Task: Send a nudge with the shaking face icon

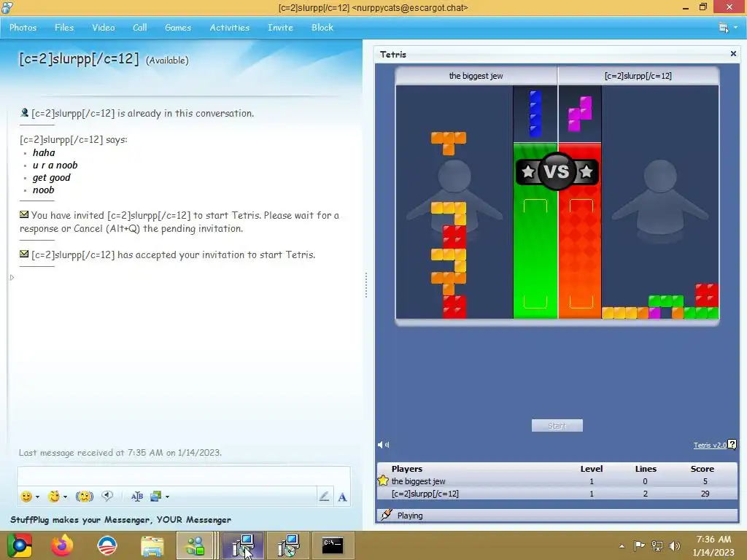Action: click(x=85, y=497)
